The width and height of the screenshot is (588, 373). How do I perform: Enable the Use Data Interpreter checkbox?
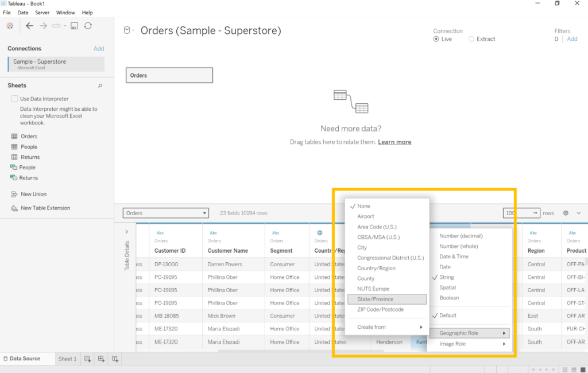click(x=14, y=99)
